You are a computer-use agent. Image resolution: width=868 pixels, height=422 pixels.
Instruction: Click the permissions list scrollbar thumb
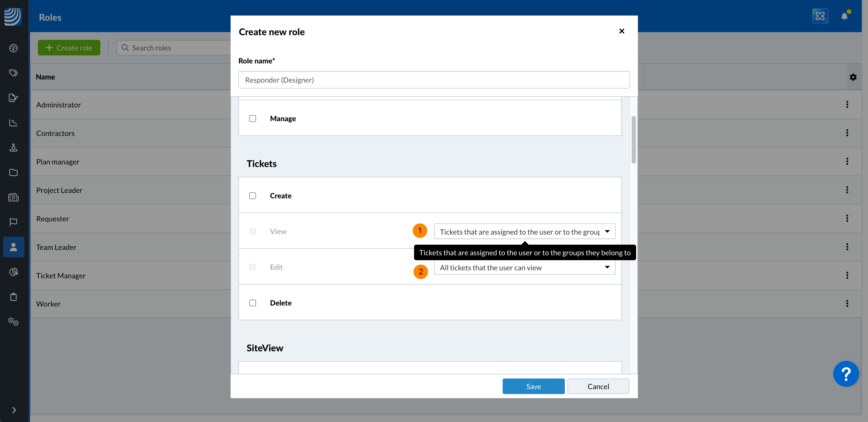634,140
